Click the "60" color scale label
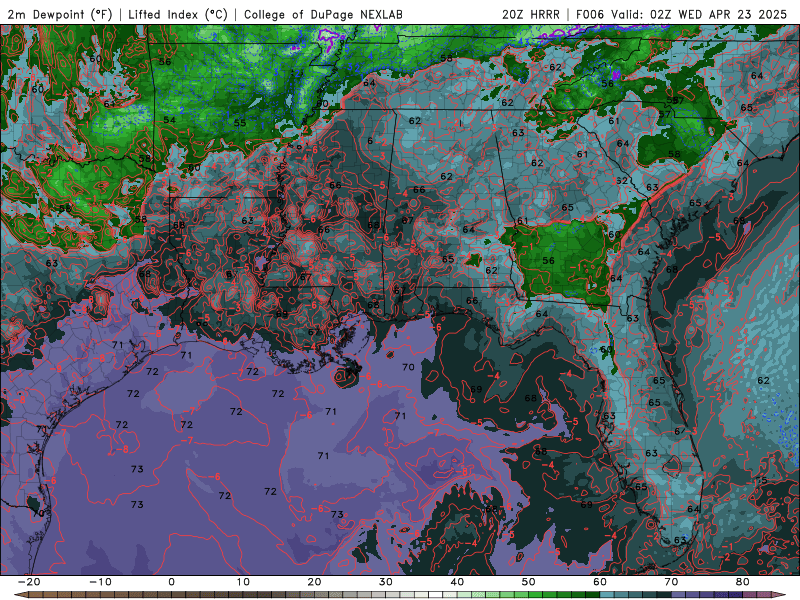Screen dimensions: 800x600 pos(600,582)
